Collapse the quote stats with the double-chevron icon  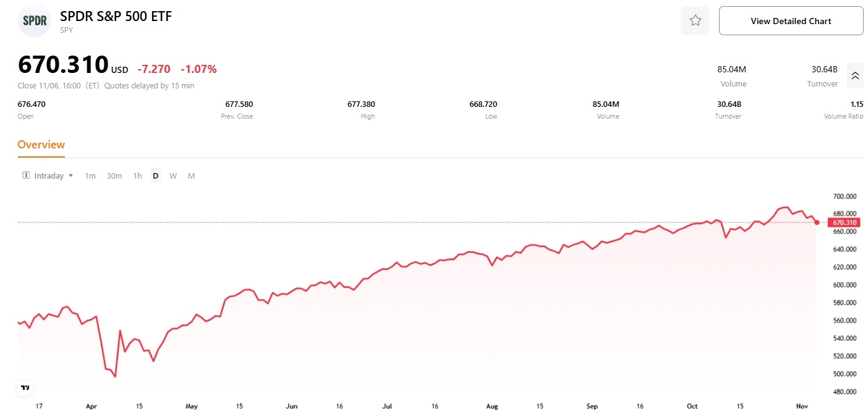(855, 75)
